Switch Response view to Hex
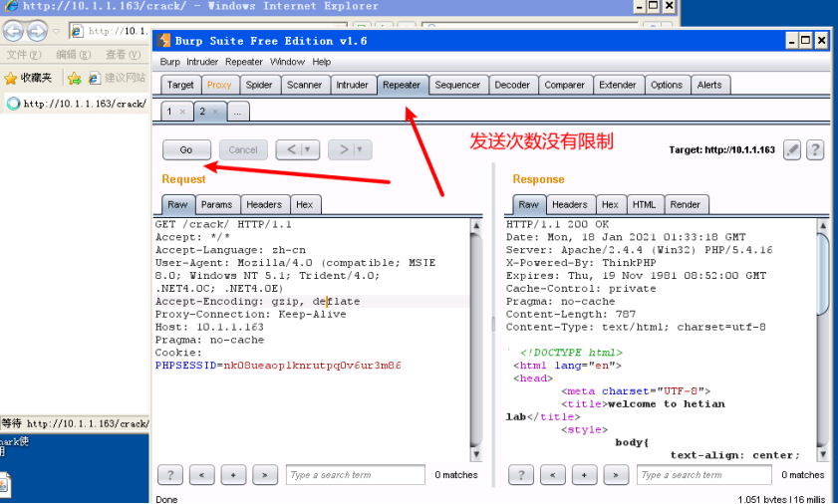Image resolution: width=838 pixels, height=504 pixels. (611, 205)
